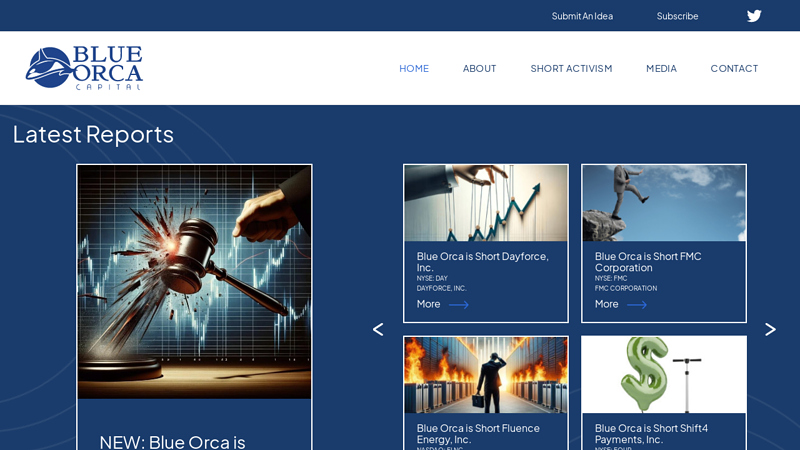Screen dimensions: 800x450
Task: Click the NYSE: FMC ticker text
Action: pyautogui.click(x=611, y=279)
